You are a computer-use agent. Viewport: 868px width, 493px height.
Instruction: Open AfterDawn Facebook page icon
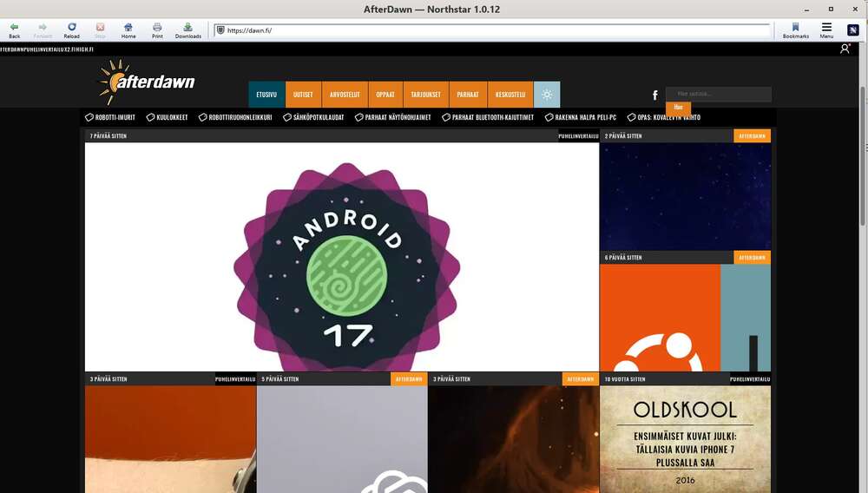[x=654, y=95]
